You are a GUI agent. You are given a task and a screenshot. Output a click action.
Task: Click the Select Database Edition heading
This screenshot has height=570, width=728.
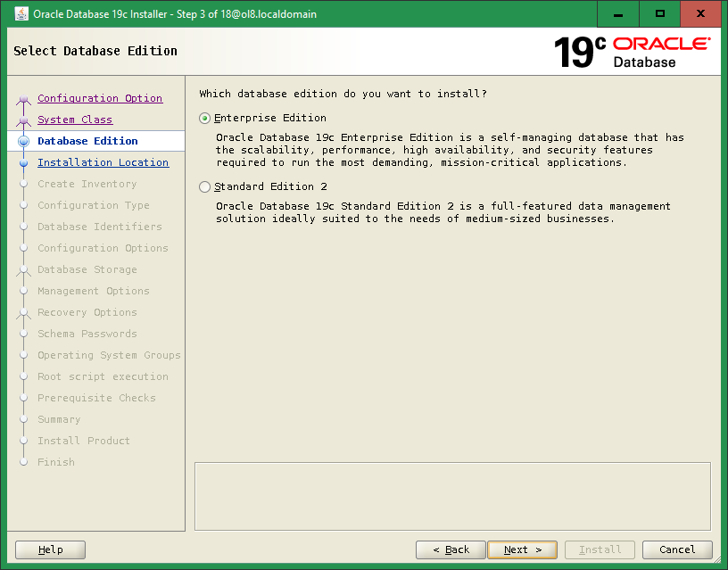pos(95,51)
